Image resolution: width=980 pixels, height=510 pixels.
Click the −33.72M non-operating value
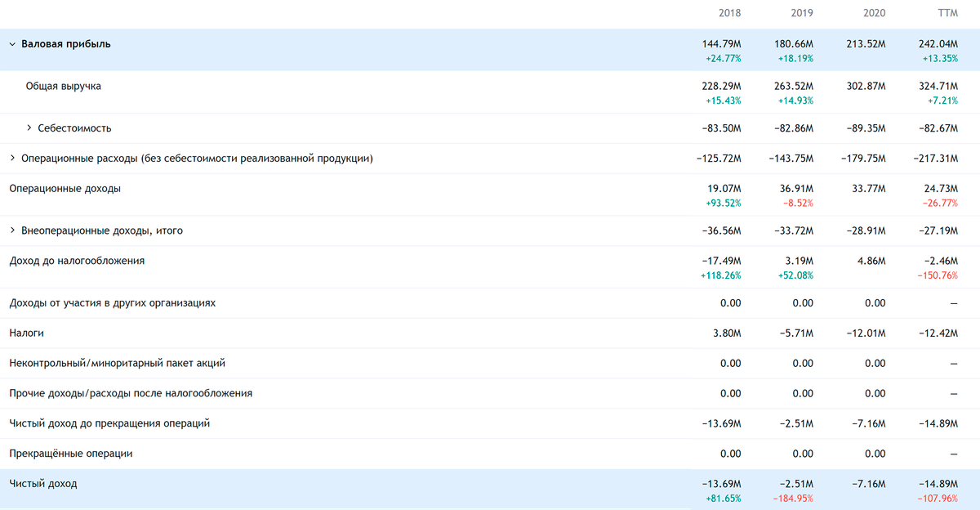pyautogui.click(x=794, y=231)
